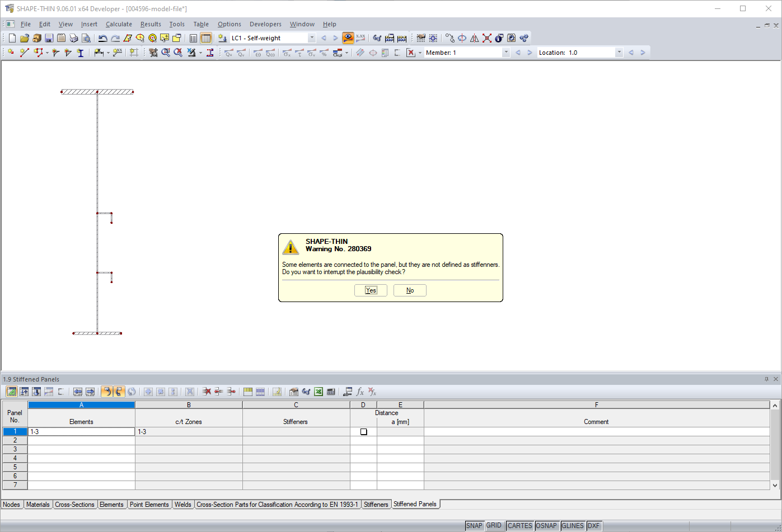Screen dimensions: 782x532
Task: Open the Location: 1.0 dropdown
Action: tap(619, 52)
